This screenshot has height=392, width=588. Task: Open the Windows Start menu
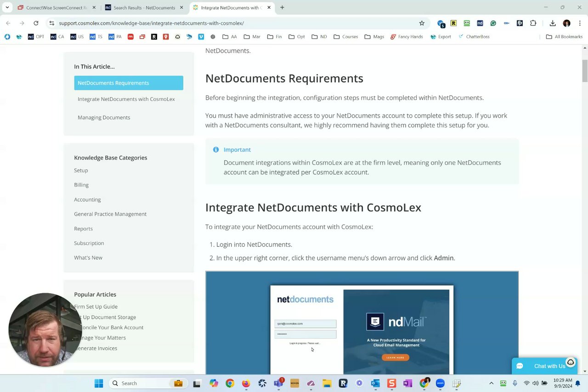[x=99, y=383]
